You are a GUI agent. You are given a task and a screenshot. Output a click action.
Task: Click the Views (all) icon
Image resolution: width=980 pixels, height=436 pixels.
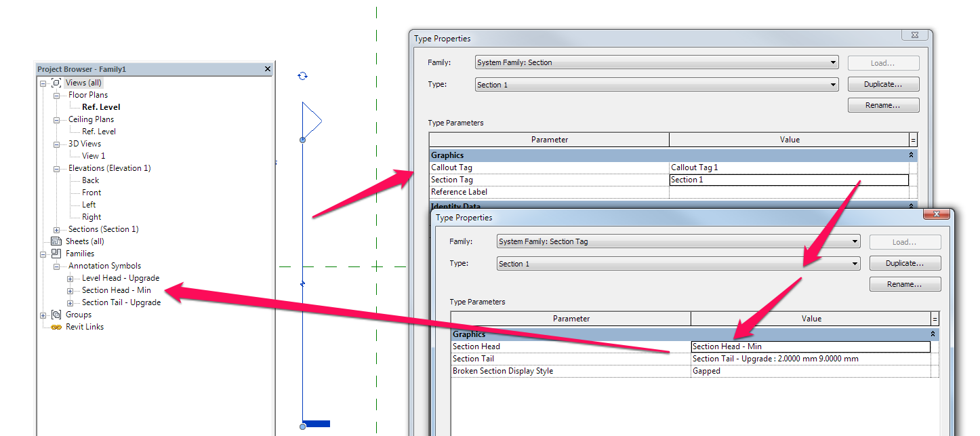tap(56, 83)
